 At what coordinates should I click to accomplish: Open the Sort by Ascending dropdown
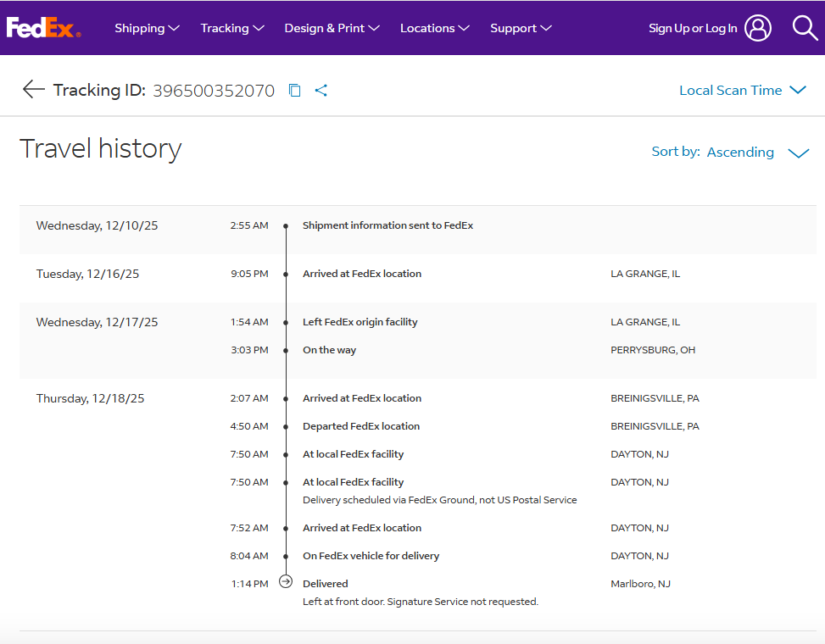[x=730, y=152]
